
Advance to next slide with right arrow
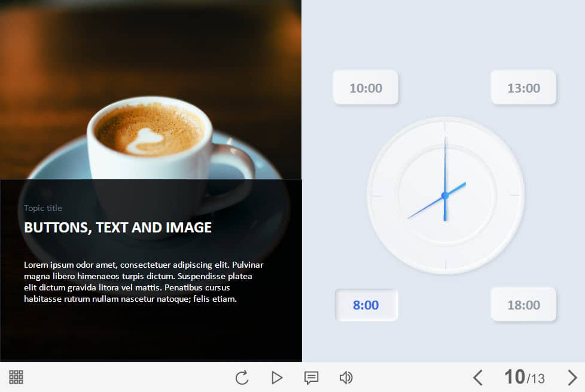[x=572, y=378]
